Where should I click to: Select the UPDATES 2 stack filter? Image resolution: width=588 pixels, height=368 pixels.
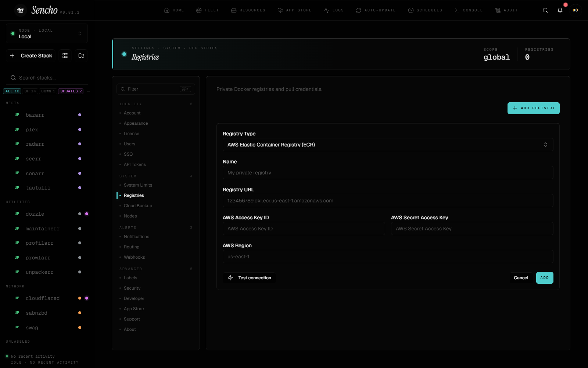[71, 91]
